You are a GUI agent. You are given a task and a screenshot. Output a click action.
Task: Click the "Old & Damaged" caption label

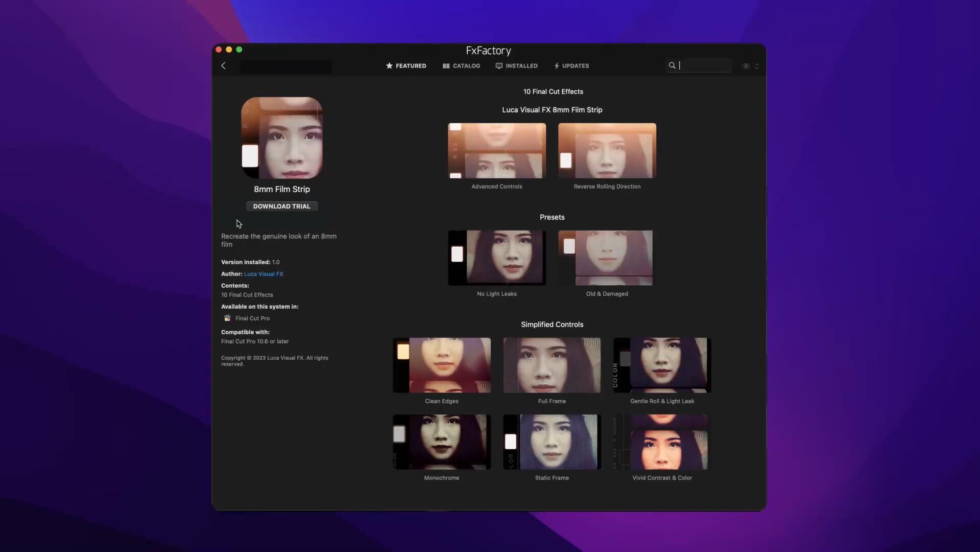coord(607,294)
